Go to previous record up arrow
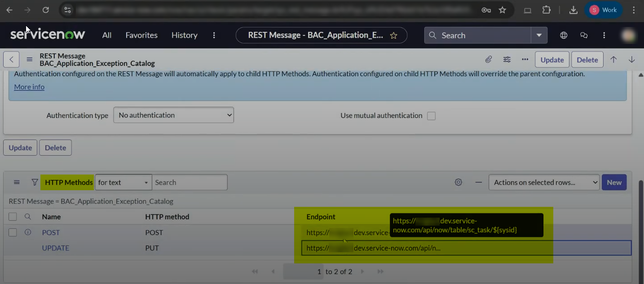The height and width of the screenshot is (284, 644). click(613, 59)
